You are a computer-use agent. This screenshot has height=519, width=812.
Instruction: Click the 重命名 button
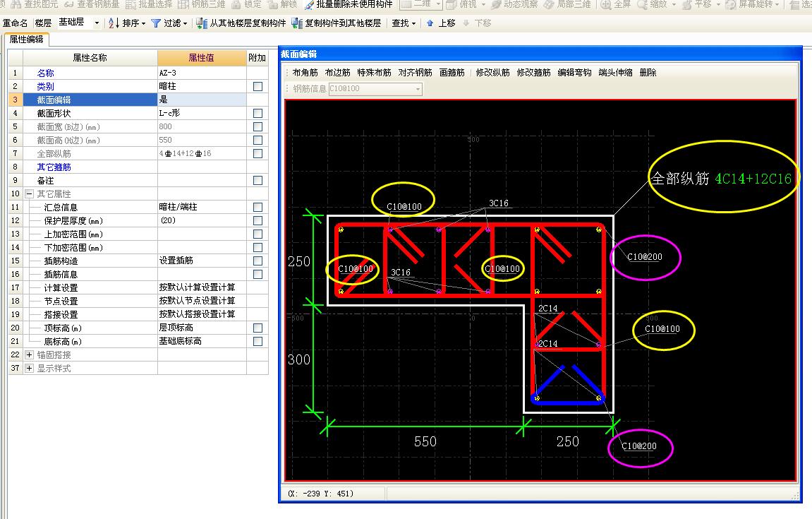[x=15, y=23]
